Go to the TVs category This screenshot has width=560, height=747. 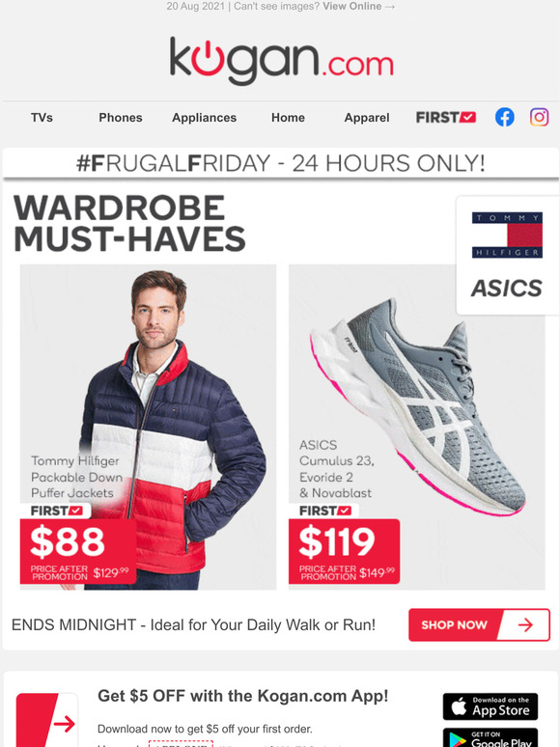(x=42, y=118)
